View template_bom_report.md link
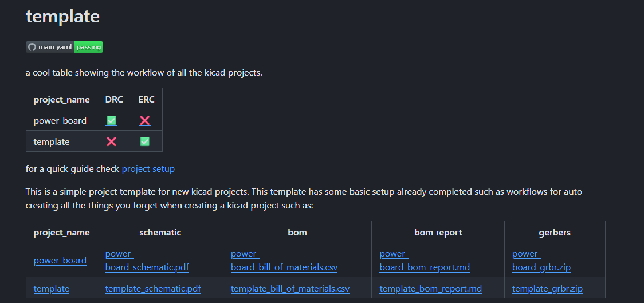Image resolution: width=644 pixels, height=303 pixels. point(430,289)
